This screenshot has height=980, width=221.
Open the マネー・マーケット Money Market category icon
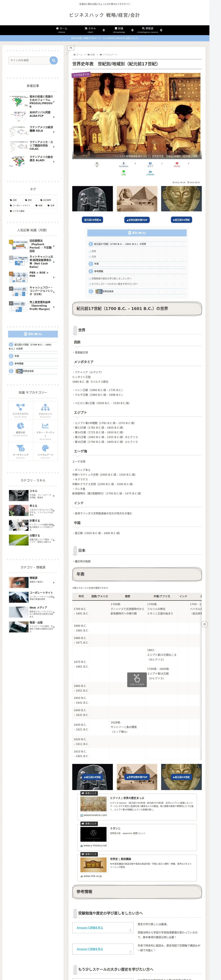coord(45,426)
